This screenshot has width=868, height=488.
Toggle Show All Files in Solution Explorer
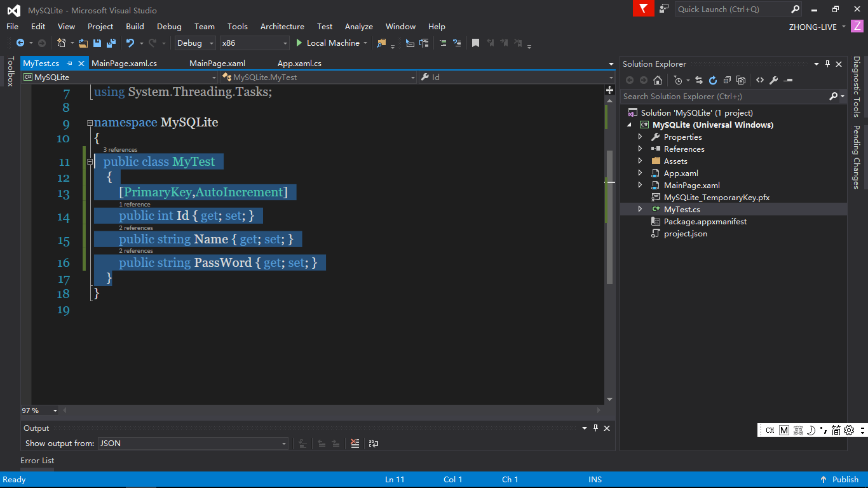741,80
